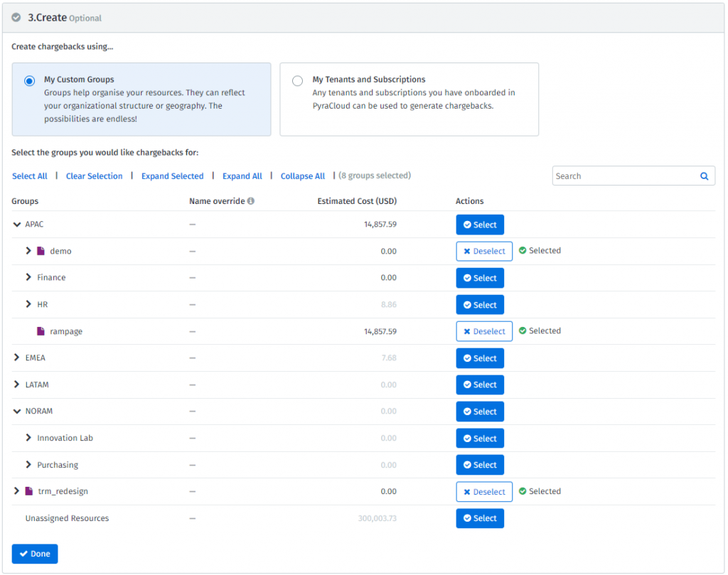Click the Clear Selection link
The width and height of the screenshot is (728, 575).
95,176
